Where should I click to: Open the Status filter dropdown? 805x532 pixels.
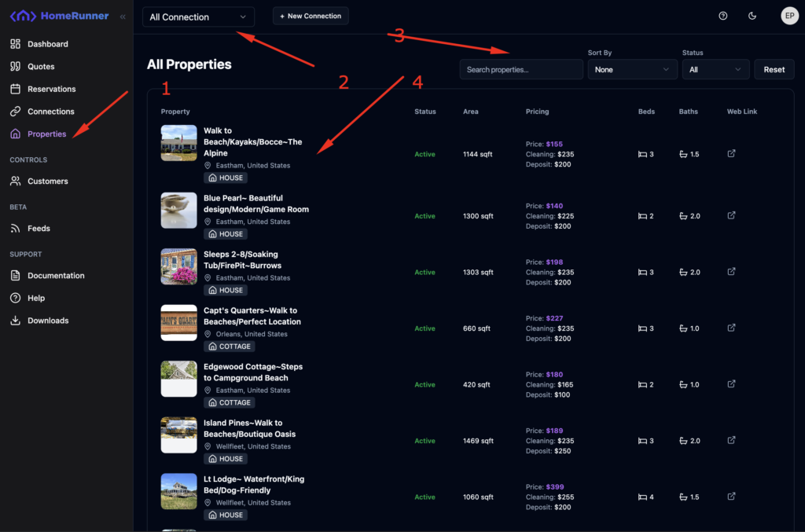click(x=715, y=70)
